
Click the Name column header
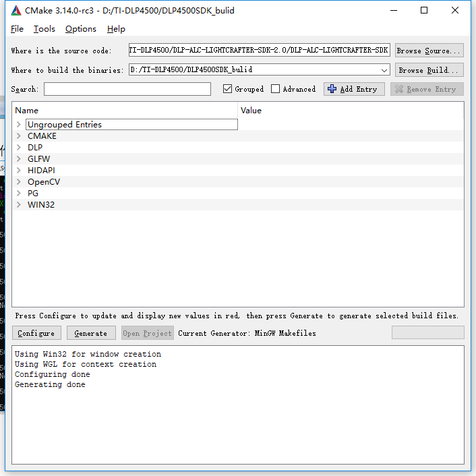tap(27, 110)
